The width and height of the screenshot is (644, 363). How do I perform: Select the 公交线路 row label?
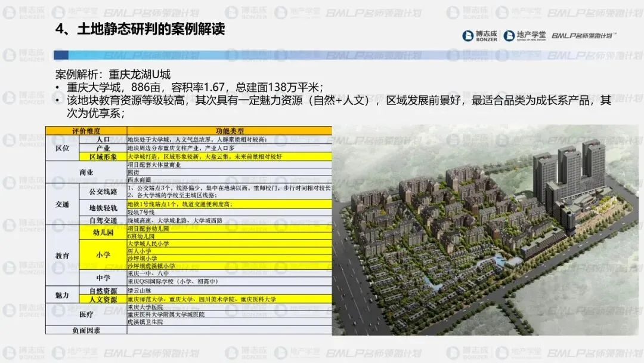103,192
